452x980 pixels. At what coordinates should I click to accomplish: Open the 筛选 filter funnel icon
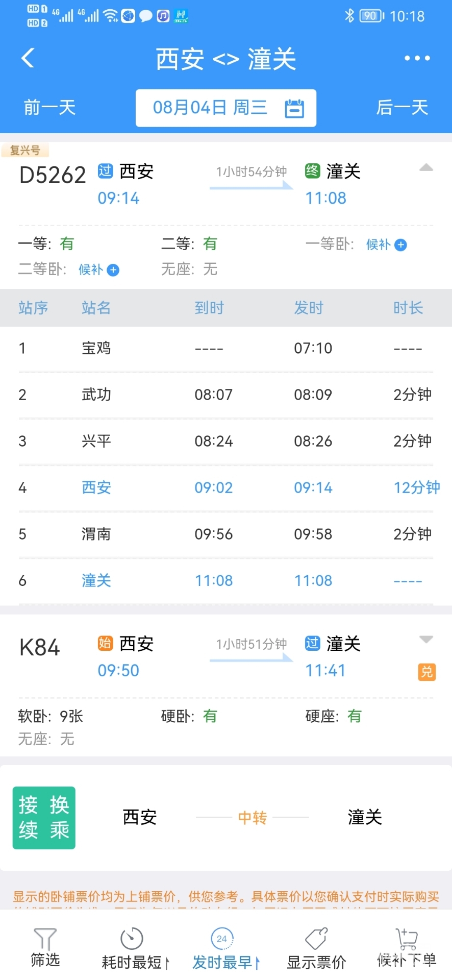[45, 938]
